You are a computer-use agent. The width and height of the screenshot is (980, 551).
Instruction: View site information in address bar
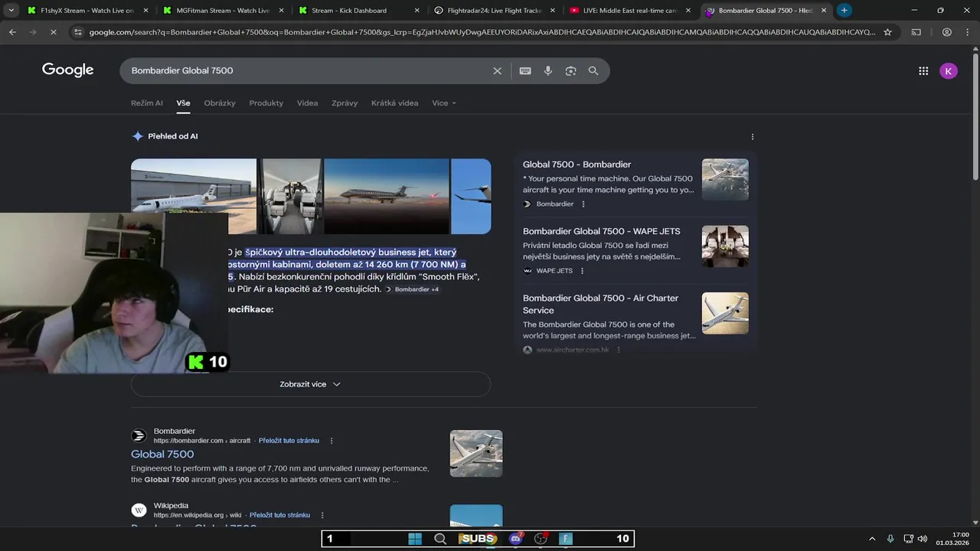click(x=77, y=32)
